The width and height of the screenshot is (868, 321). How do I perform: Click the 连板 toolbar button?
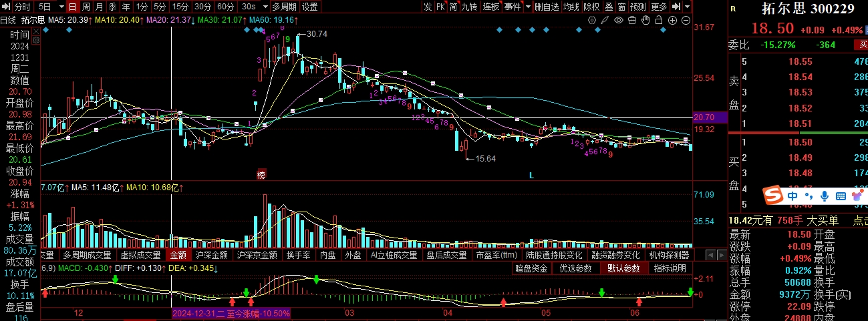(x=491, y=7)
